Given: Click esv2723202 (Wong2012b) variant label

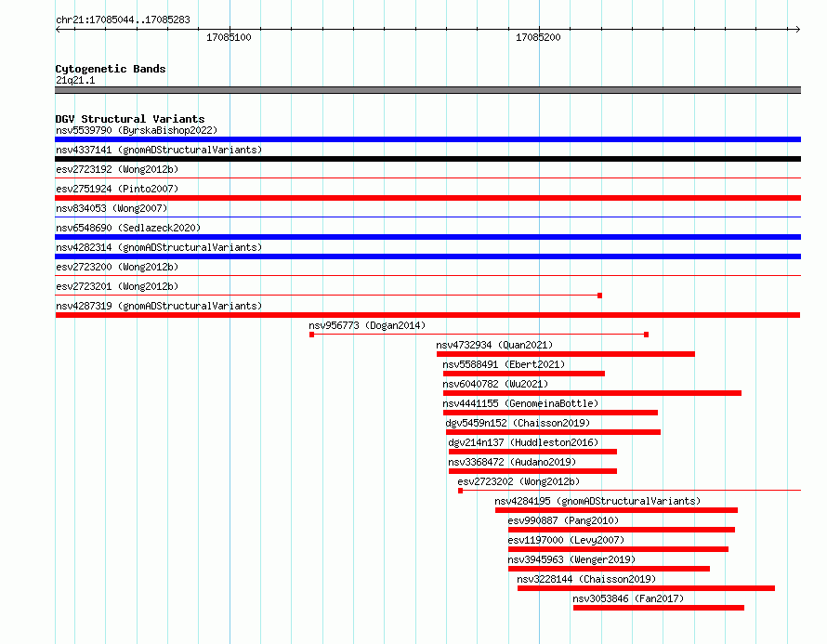Looking at the screenshot, I should pos(519,481).
